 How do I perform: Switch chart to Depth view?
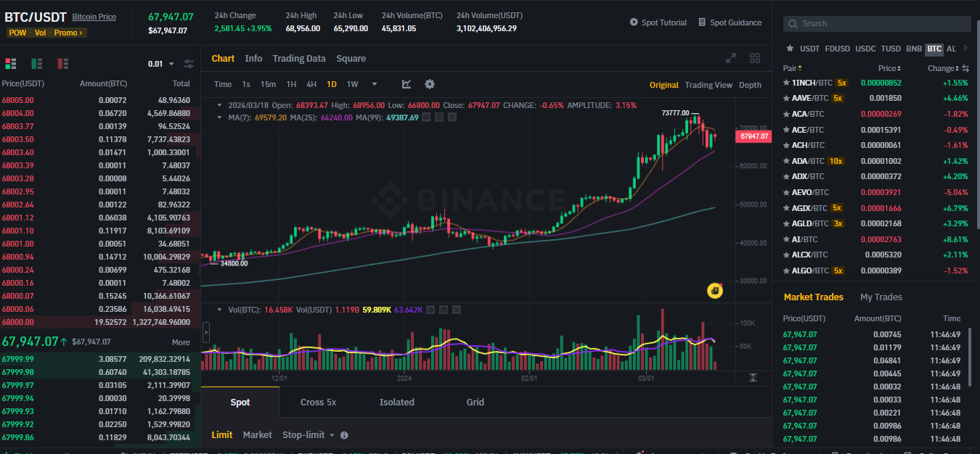[x=750, y=85]
